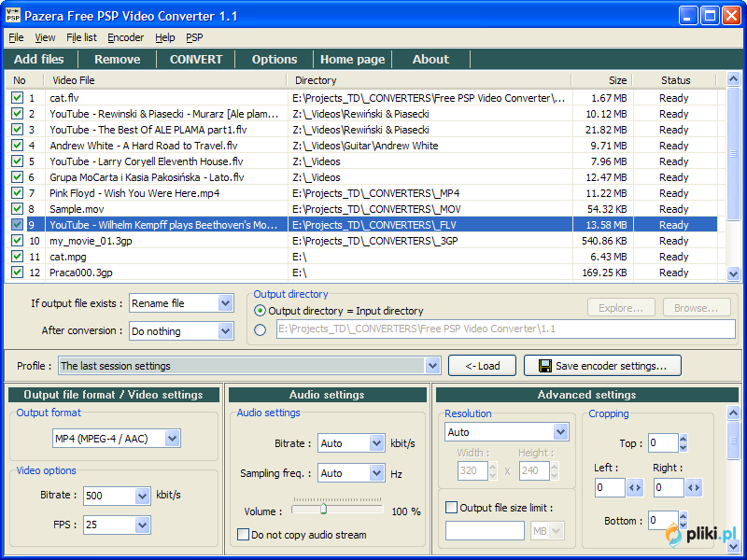
Task: Click the file list scroll up arrow
Action: click(x=733, y=78)
